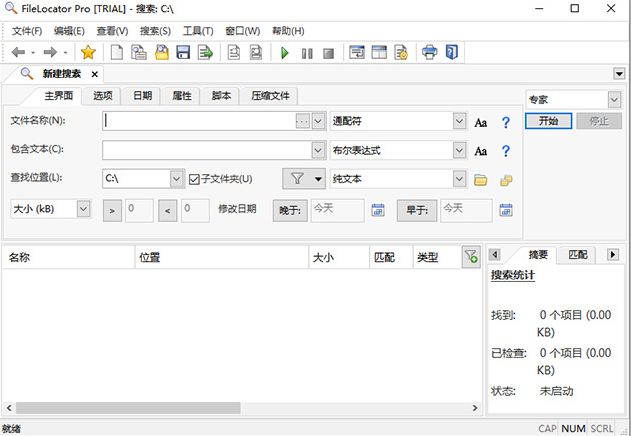
Task: Open the 大小 (kB) dropdown
Action: point(83,210)
